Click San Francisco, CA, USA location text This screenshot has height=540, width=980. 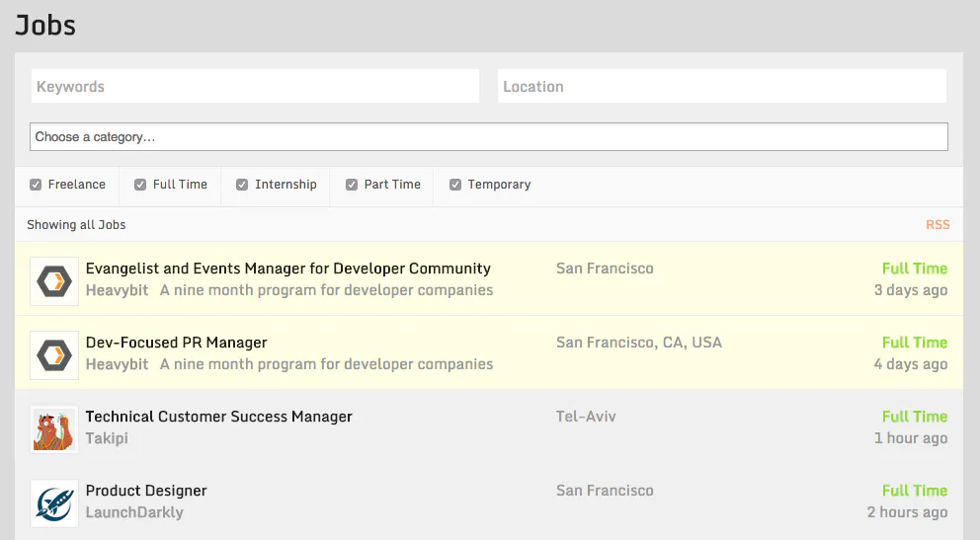pos(639,343)
